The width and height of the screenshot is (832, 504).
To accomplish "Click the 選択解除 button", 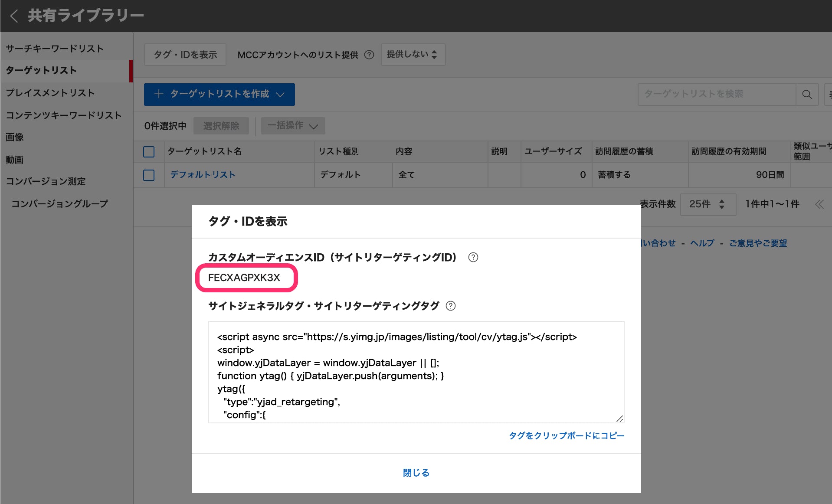I will [x=221, y=126].
